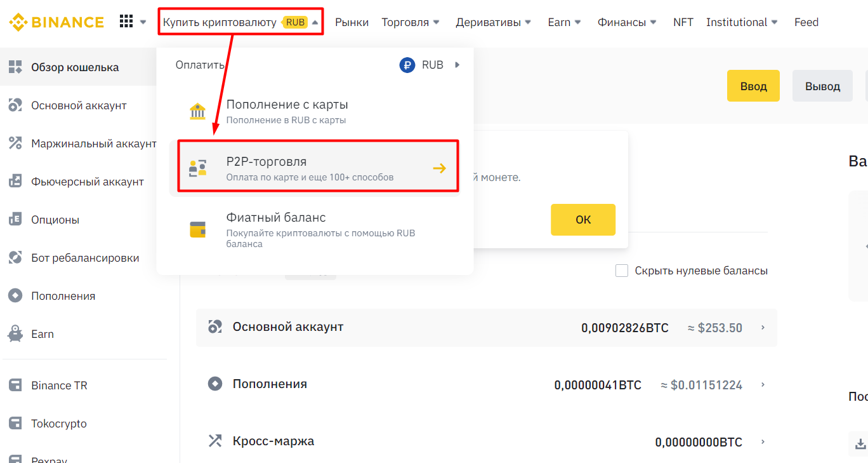The image size is (868, 463).
Task: Click the Binance logo
Action: click(56, 22)
